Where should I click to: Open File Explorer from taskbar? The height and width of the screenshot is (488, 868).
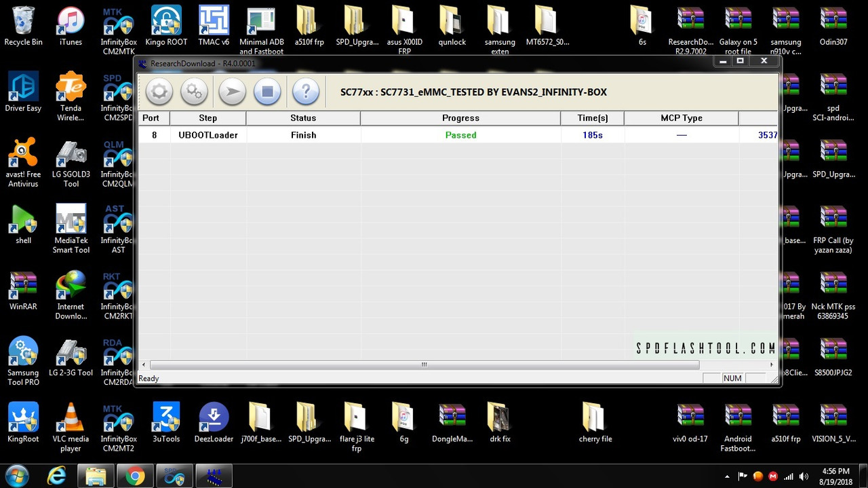tap(96, 476)
